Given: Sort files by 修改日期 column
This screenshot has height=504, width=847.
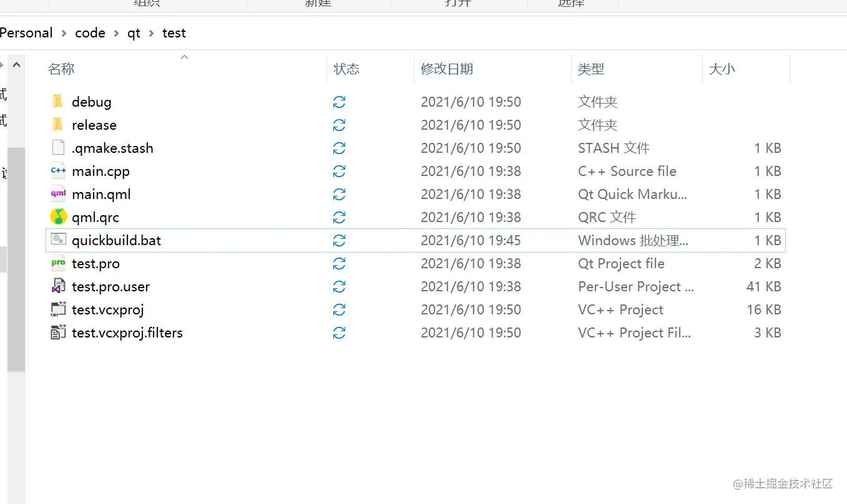Looking at the screenshot, I should pos(446,69).
